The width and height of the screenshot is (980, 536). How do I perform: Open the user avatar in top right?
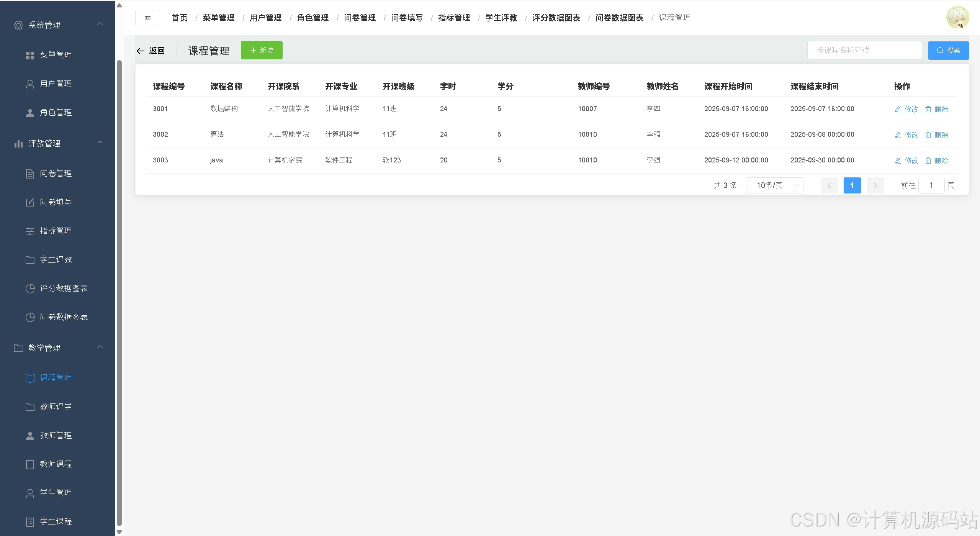957,17
